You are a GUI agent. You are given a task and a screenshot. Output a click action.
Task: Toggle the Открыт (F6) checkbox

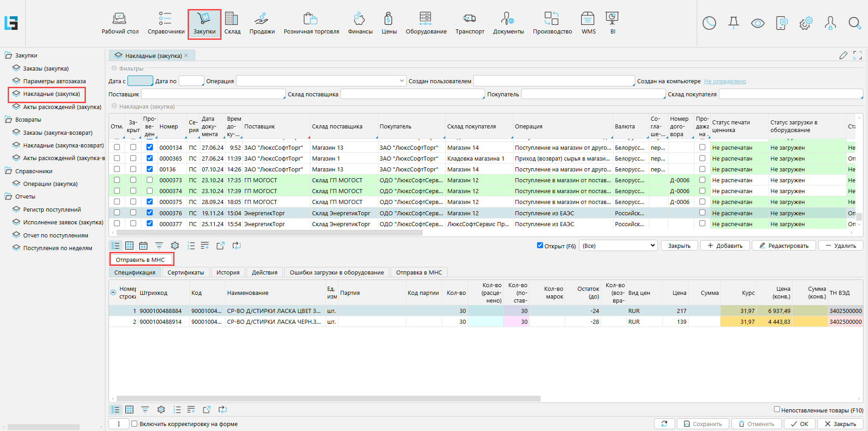tap(540, 246)
